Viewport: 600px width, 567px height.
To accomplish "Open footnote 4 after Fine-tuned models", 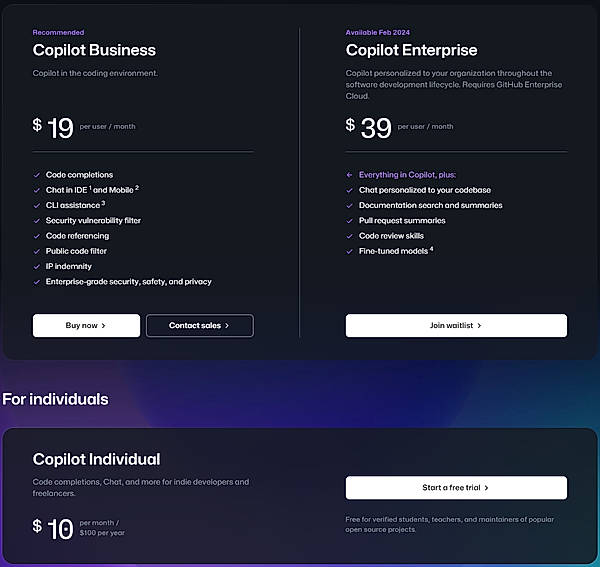I will 432,249.
